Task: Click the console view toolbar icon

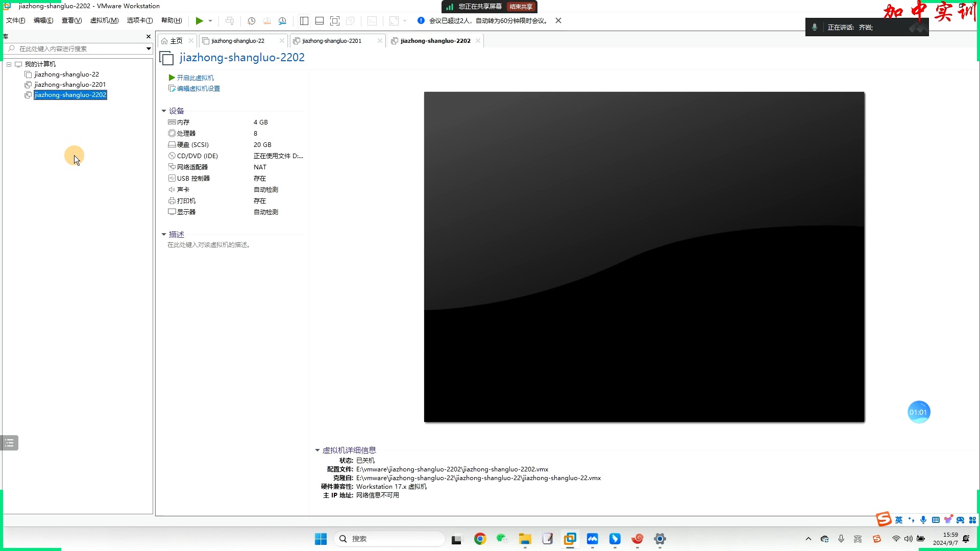Action: [373, 21]
